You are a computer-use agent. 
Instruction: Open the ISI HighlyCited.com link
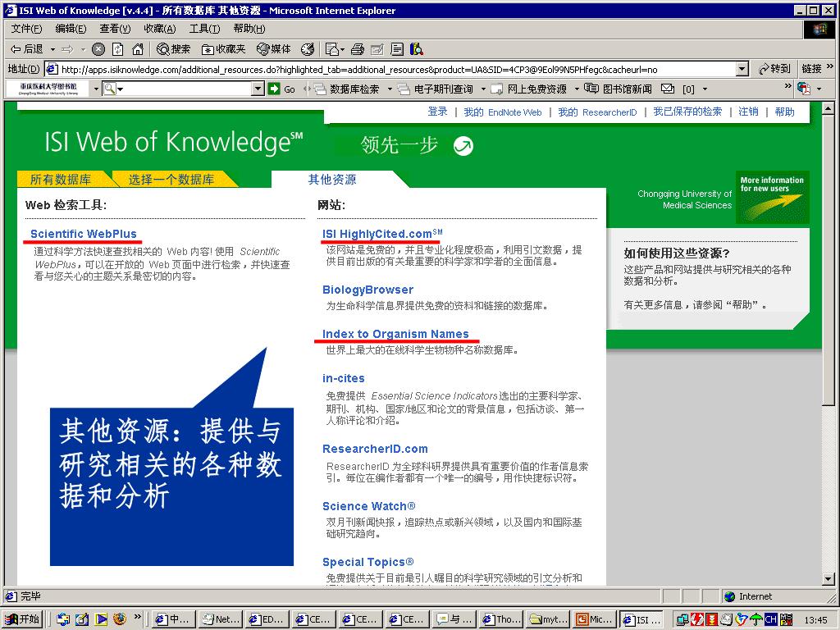click(x=382, y=234)
